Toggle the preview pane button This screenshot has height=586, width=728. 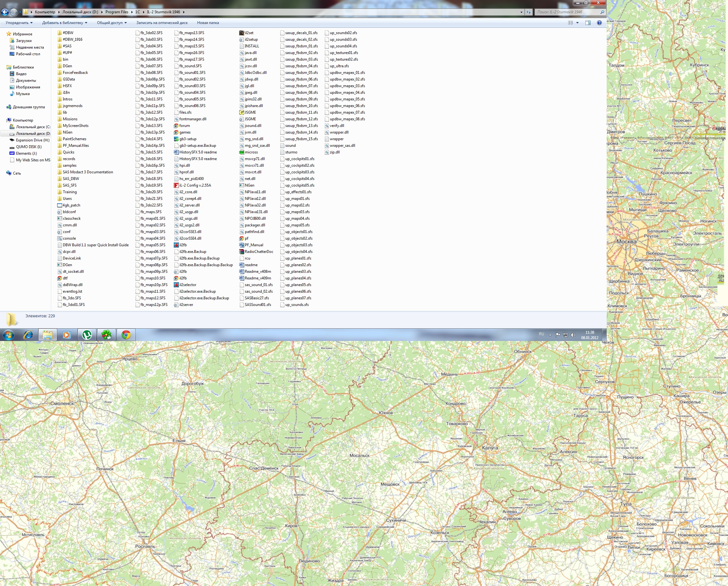pos(588,23)
